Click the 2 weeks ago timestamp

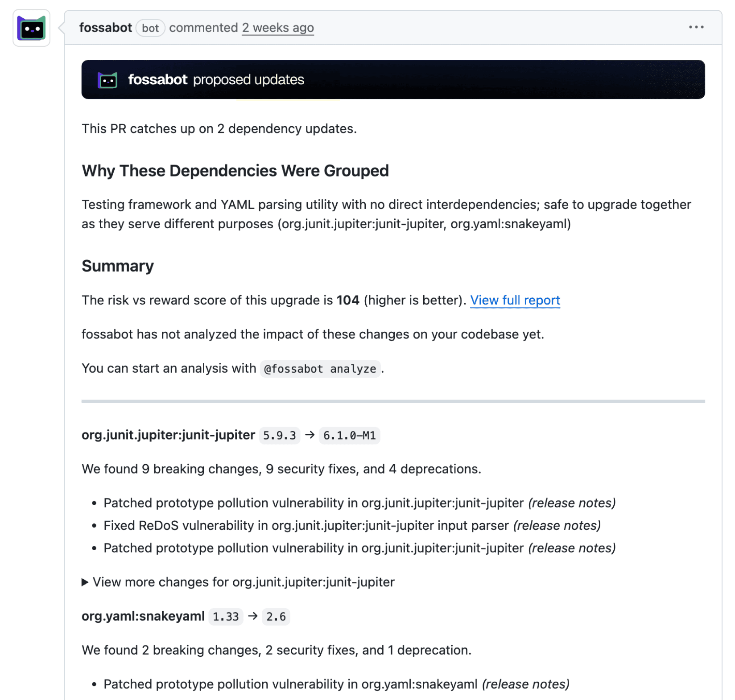click(277, 28)
